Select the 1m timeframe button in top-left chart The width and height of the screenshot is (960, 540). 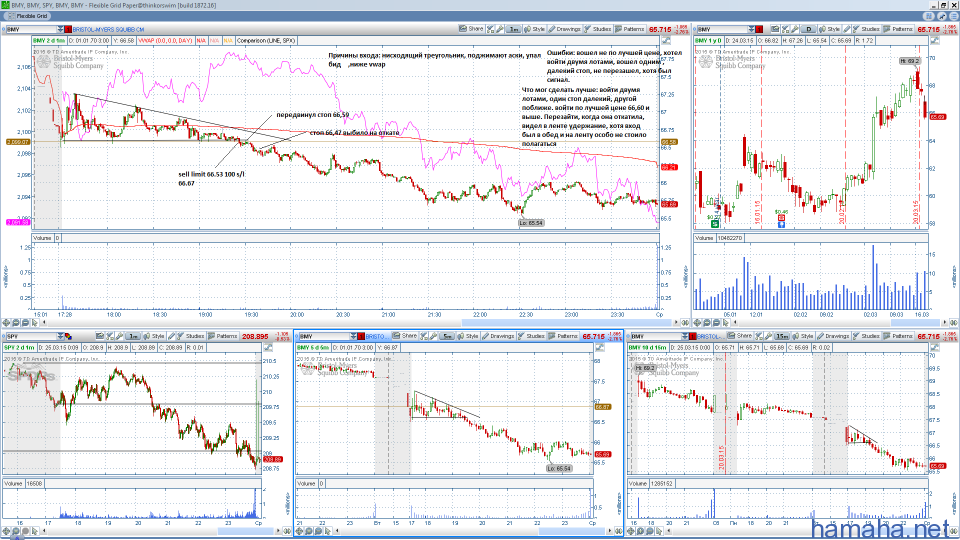[x=514, y=29]
